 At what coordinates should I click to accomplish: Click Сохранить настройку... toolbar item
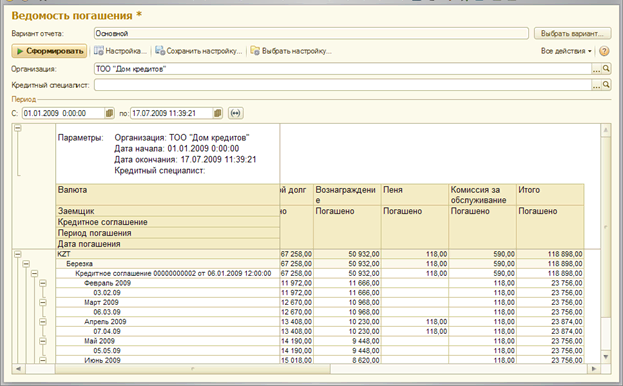199,51
